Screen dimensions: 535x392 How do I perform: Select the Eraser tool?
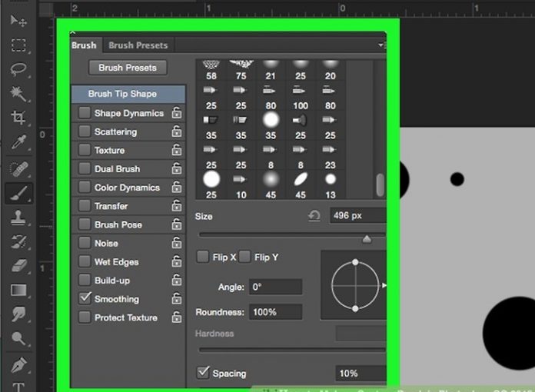pos(18,266)
